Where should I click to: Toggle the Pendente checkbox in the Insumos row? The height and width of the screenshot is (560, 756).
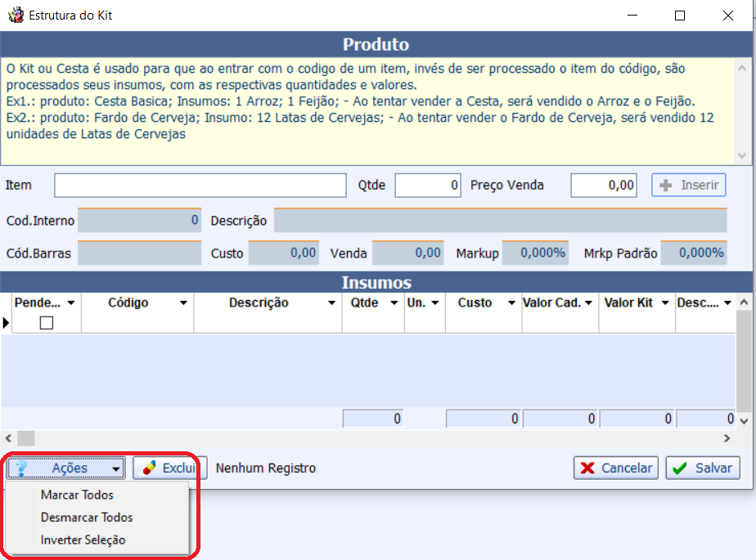[47, 323]
